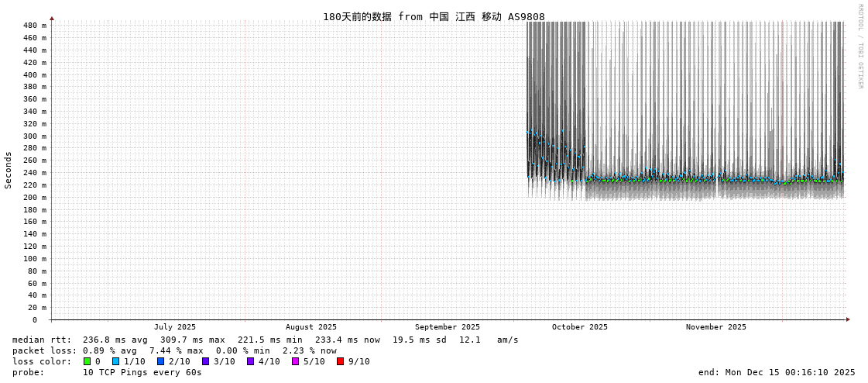
Task: Click the green 0 loss color swatch
Action: (x=87, y=361)
